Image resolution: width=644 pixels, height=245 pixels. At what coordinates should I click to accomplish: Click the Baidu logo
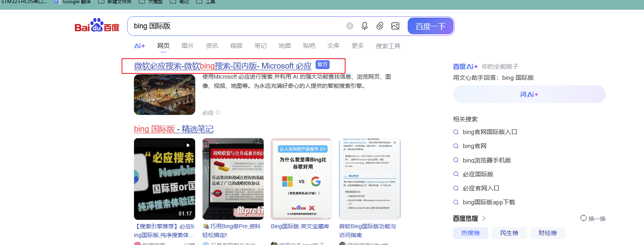[97, 25]
